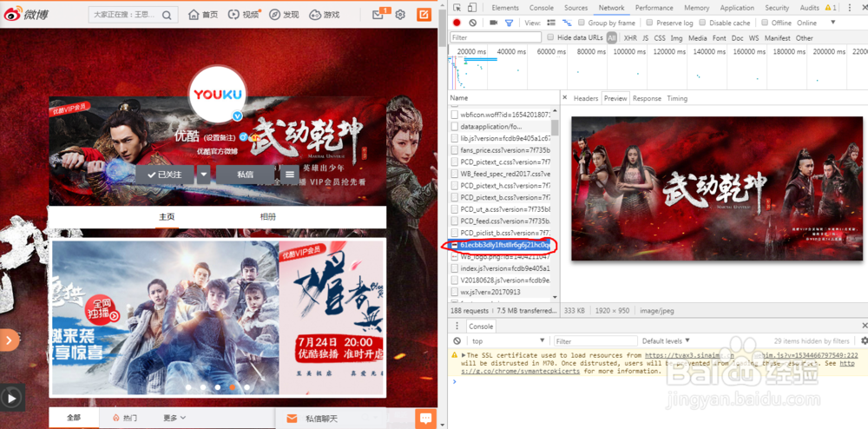Click the Weibo logo
The height and width of the screenshot is (429, 868).
click(26, 15)
